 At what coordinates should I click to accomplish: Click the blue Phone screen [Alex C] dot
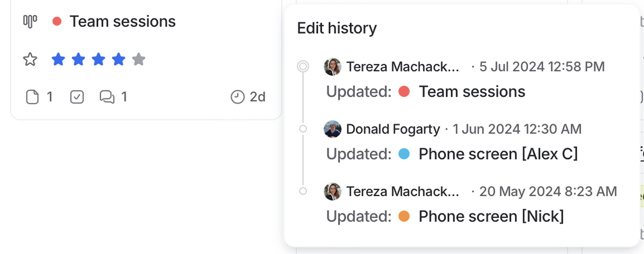[x=404, y=154]
